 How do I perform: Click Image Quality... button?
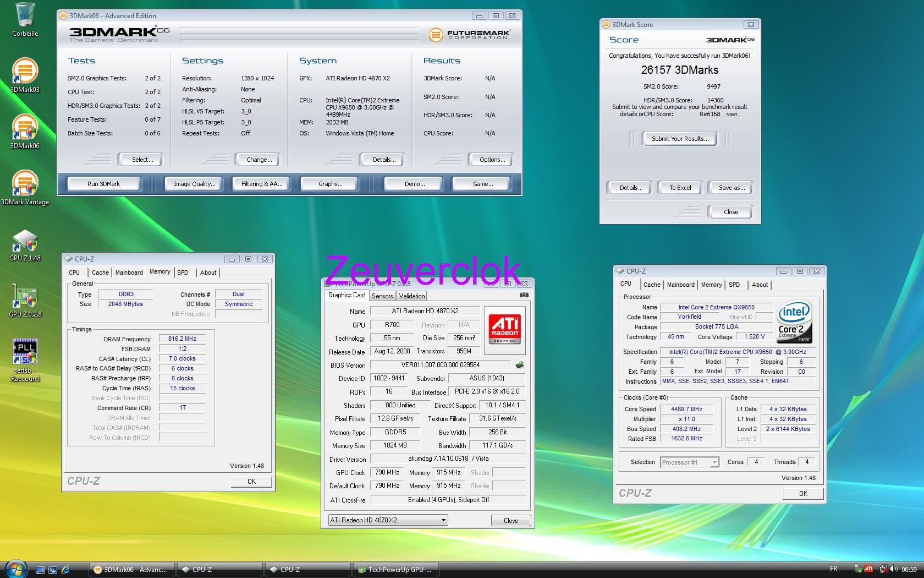[194, 184]
